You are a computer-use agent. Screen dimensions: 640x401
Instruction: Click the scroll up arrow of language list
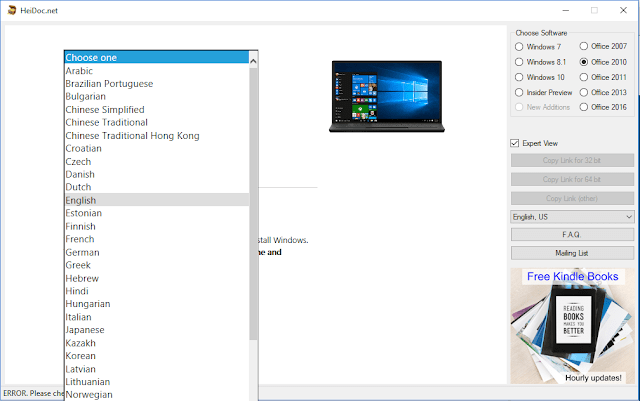(253, 62)
